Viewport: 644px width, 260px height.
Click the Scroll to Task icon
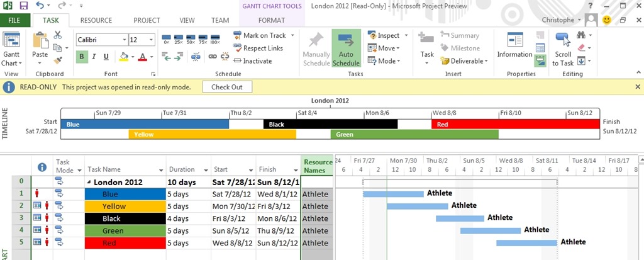click(x=563, y=41)
